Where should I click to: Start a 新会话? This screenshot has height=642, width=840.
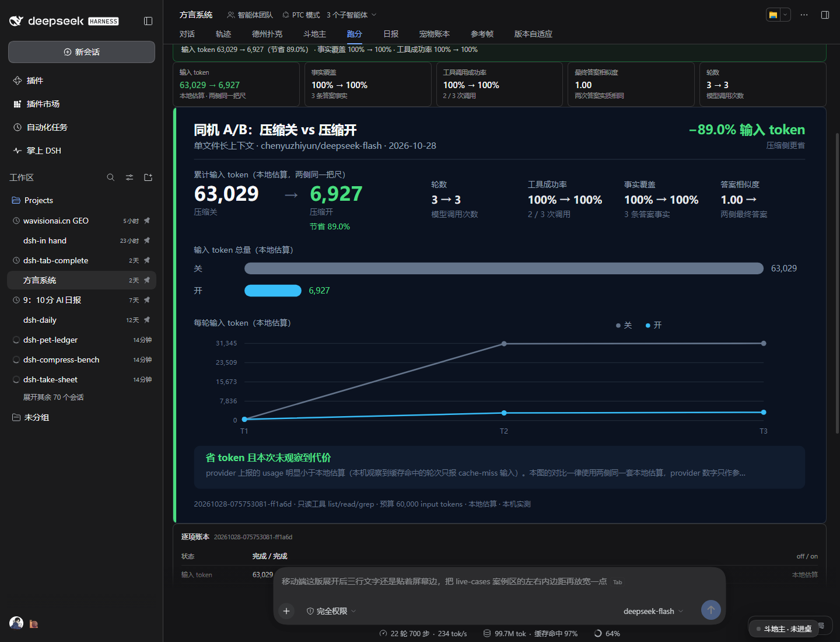(x=82, y=52)
